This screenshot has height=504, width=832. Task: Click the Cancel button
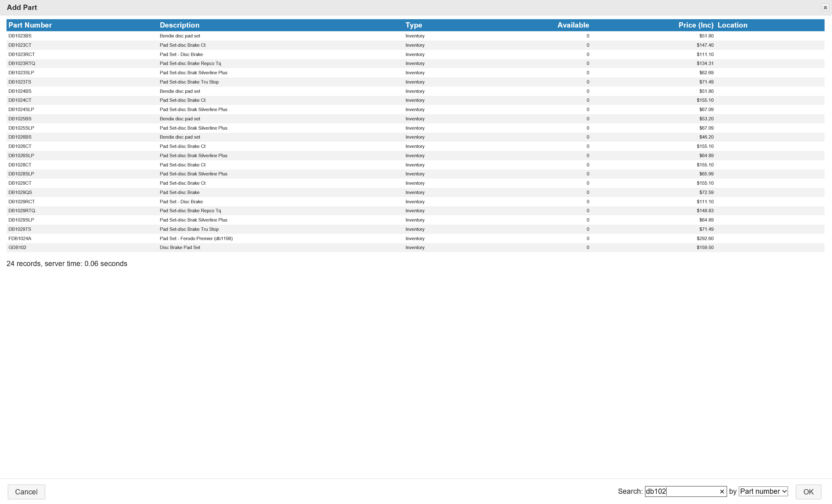pyautogui.click(x=26, y=492)
